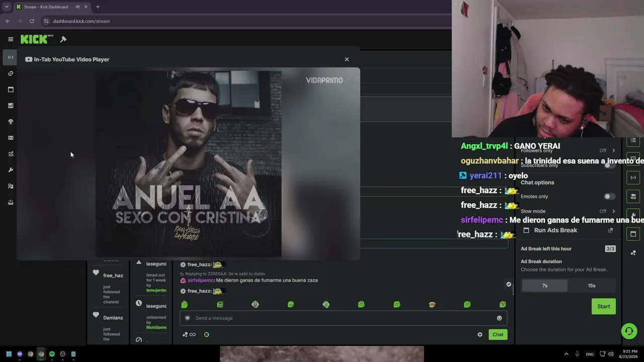This screenshot has width=644, height=362.
Task: Click the Run Ads Break heading
Action: click(x=555, y=230)
